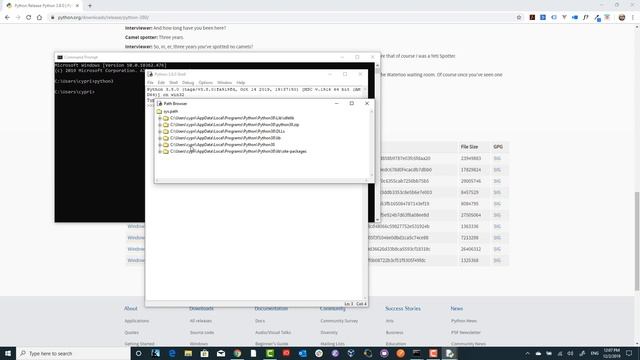
Task: Click the browser Back arrow
Action: (x=7, y=18)
